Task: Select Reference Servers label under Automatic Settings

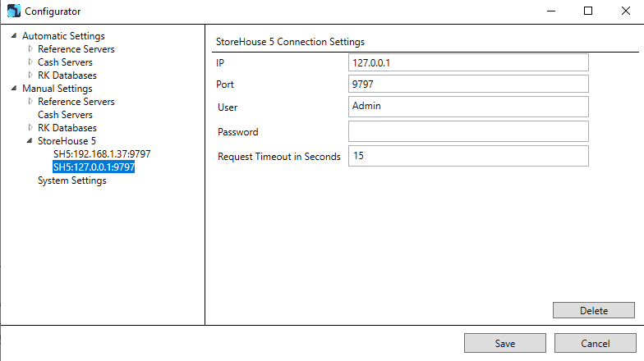Action: point(76,49)
